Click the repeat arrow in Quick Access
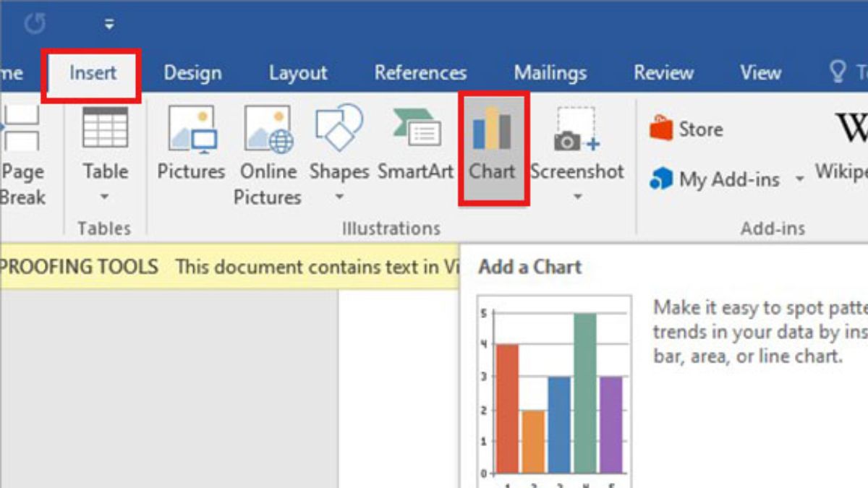Viewport: 868px width, 488px height. (x=35, y=25)
